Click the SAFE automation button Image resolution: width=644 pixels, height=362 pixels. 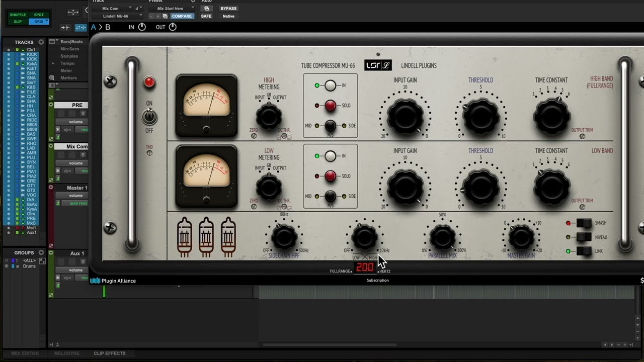click(206, 16)
